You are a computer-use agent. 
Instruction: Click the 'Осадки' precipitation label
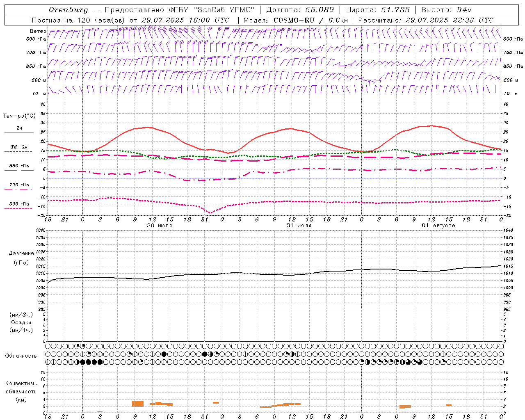click(x=21, y=322)
